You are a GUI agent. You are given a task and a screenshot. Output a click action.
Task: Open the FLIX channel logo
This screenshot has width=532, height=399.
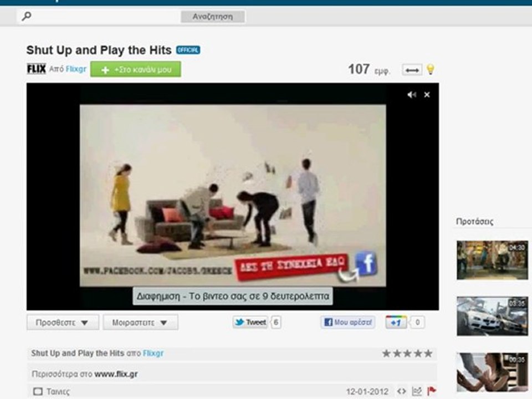[x=37, y=69]
